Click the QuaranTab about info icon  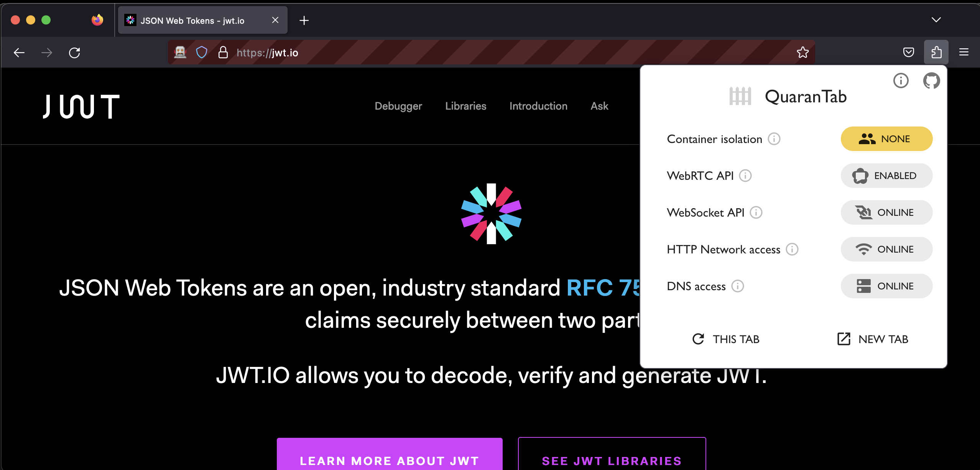pos(901,81)
